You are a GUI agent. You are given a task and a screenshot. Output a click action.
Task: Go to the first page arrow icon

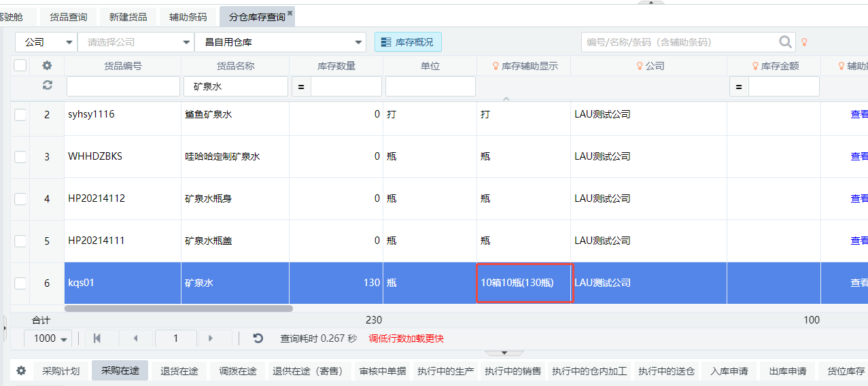[97, 338]
